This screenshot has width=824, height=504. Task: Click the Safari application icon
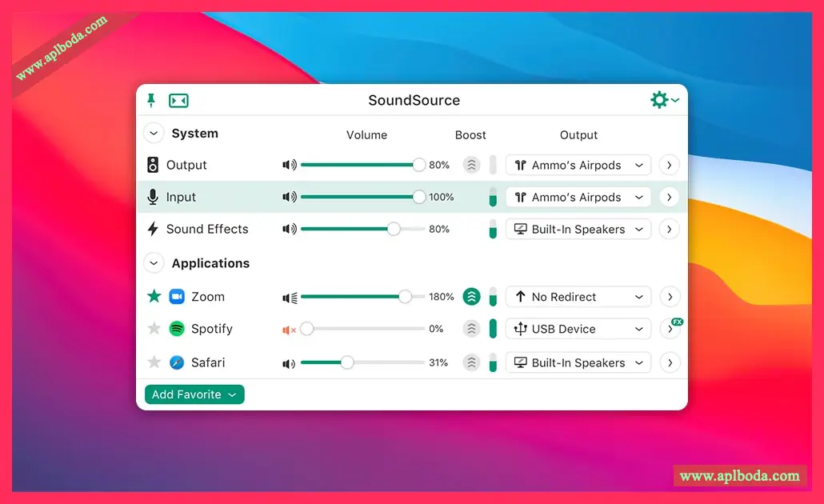pyautogui.click(x=177, y=362)
